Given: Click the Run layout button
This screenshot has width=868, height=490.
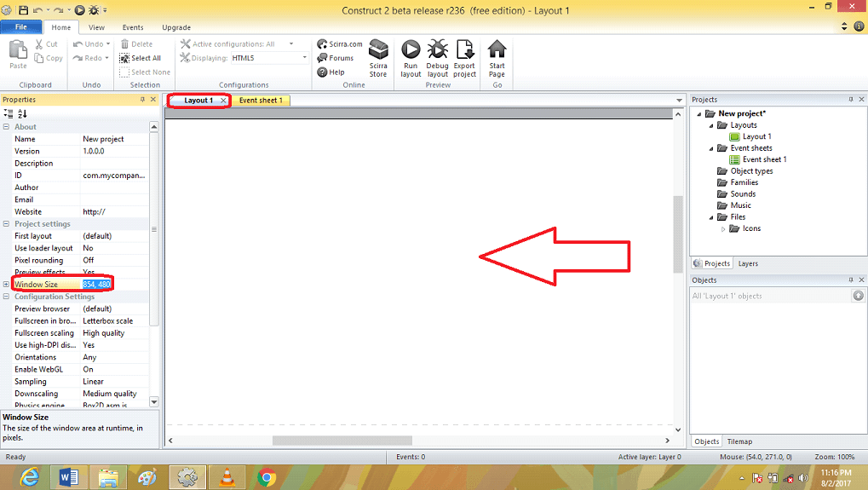Looking at the screenshot, I should pyautogui.click(x=411, y=58).
